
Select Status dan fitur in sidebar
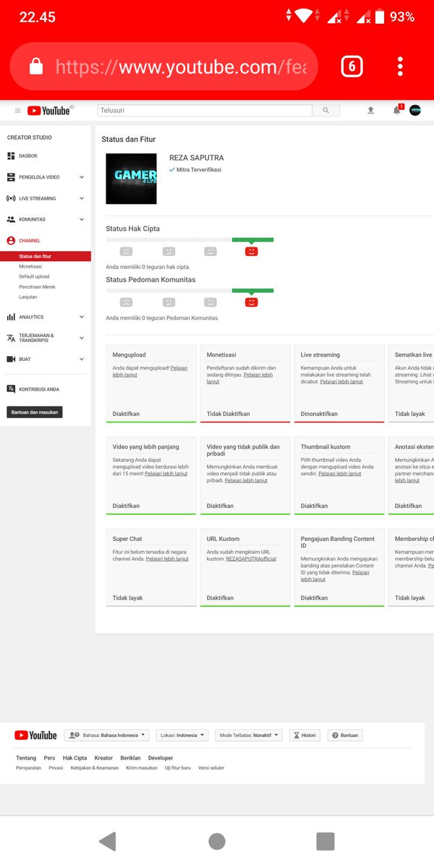pos(46,256)
